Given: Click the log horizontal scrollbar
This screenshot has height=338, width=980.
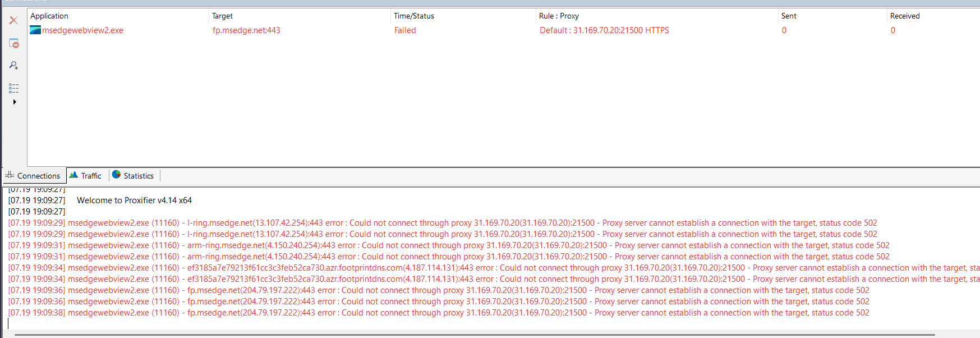Looking at the screenshot, I should click(475, 335).
